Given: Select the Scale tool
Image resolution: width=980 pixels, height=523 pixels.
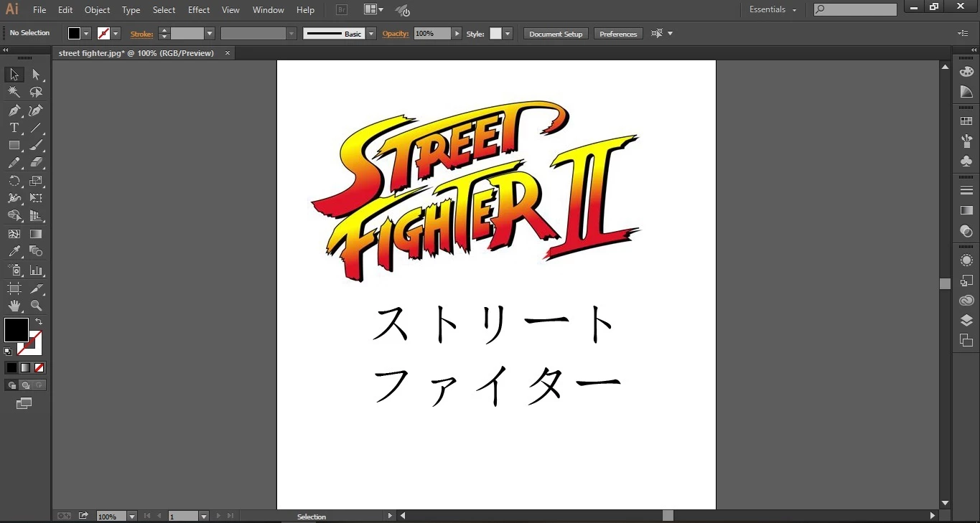Looking at the screenshot, I should [36, 182].
